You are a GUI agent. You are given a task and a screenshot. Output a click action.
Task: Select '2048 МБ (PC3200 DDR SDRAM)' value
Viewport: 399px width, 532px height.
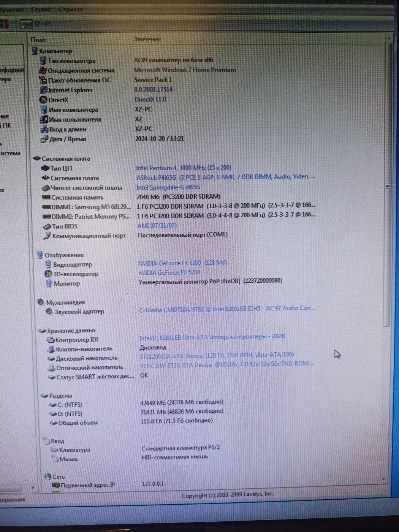[178, 196]
